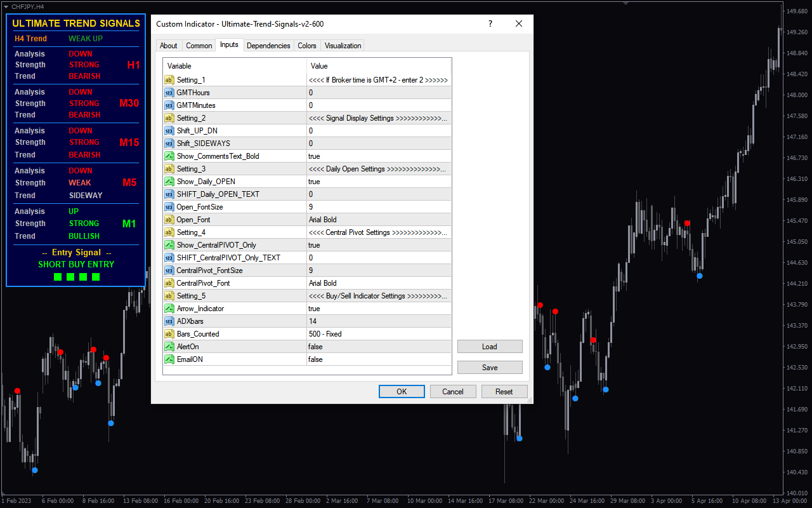812x508 pixels.
Task: Open the chart menu arrow beside CHFJPY,H4
Action: pyautogui.click(x=6, y=6)
